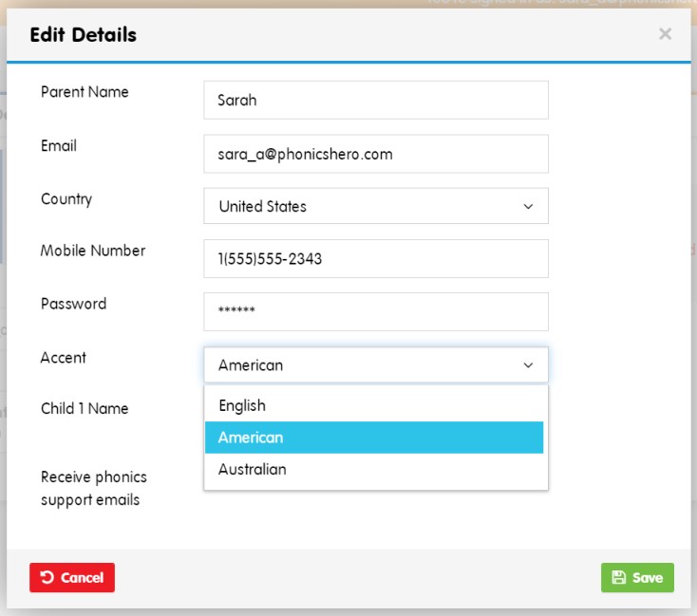Click the Email field with sara_a@phonicshero.com
Image resolution: width=697 pixels, height=616 pixels.
(x=376, y=154)
